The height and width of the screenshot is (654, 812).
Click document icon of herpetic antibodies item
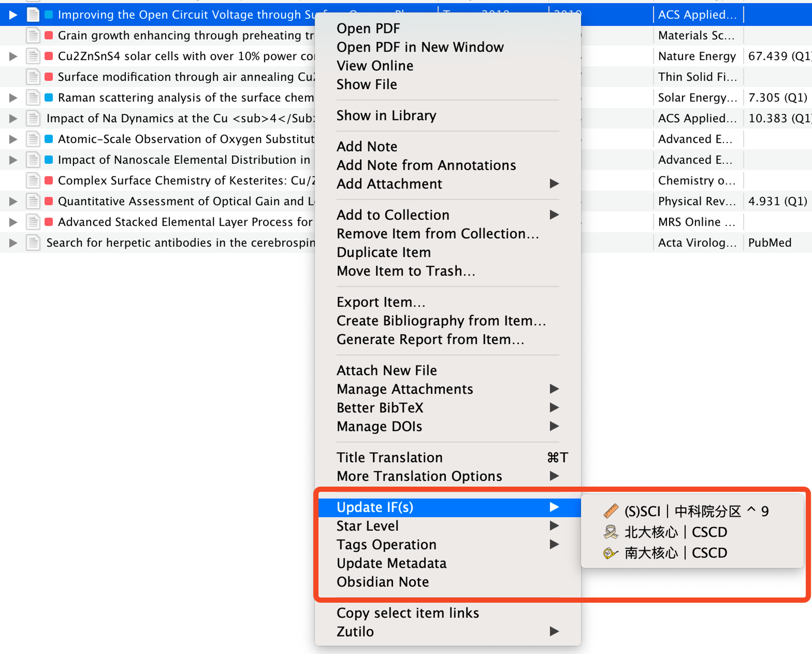33,243
